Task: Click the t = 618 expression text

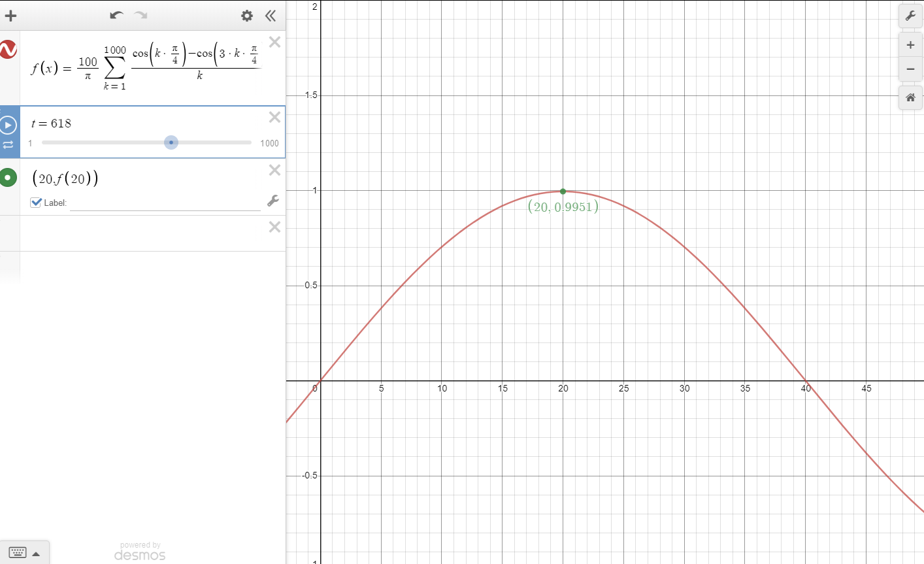Action: pos(51,124)
